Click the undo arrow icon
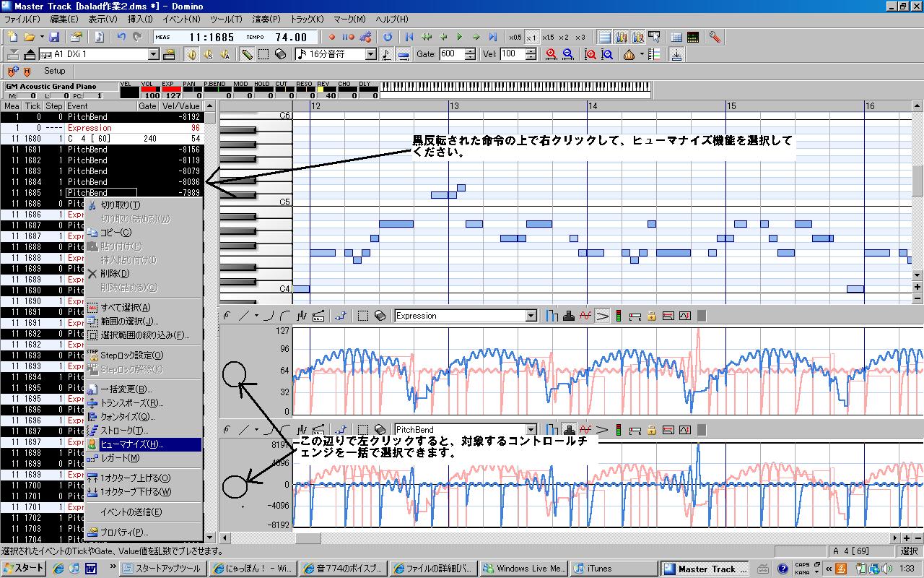The height and width of the screenshot is (578, 924). click(121, 37)
